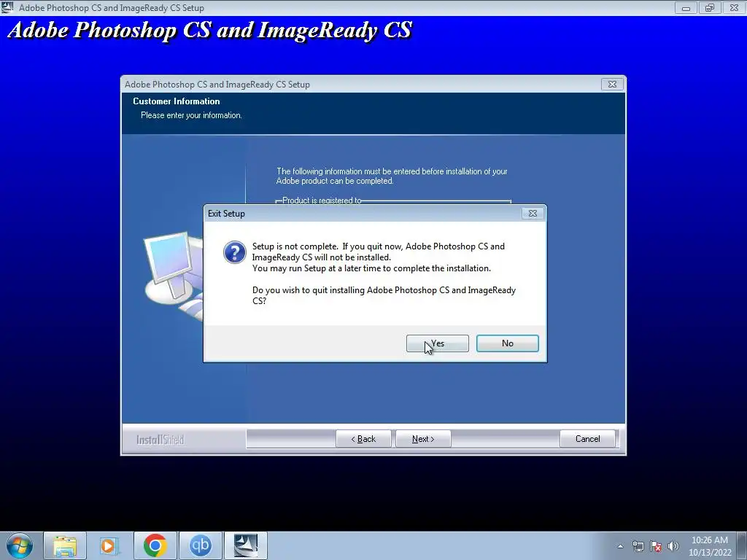This screenshot has width=747, height=560.
Task: Show hidden system tray icons arrow
Action: point(620,546)
